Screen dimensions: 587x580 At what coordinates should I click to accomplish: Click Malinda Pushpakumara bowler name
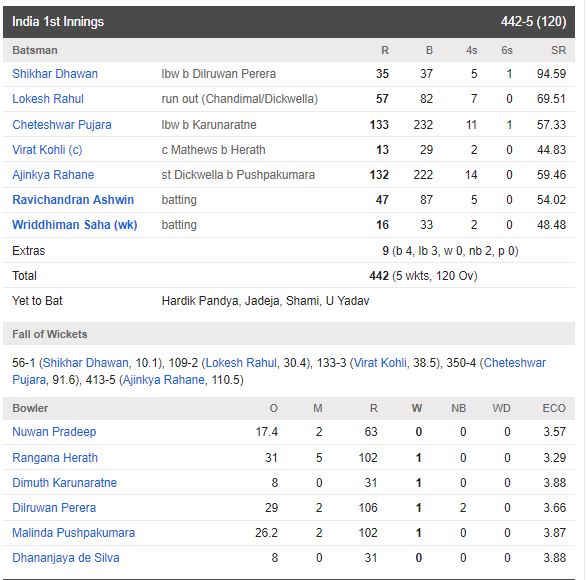click(x=73, y=533)
